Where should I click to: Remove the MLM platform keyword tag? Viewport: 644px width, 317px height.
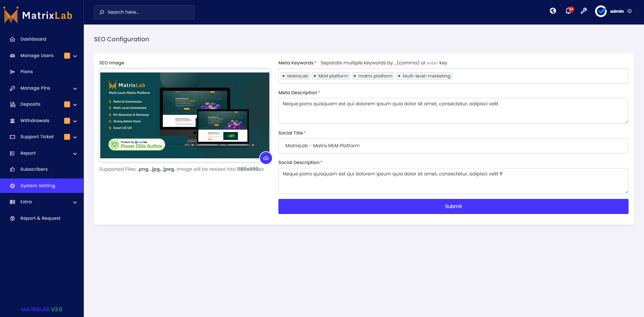[315, 76]
